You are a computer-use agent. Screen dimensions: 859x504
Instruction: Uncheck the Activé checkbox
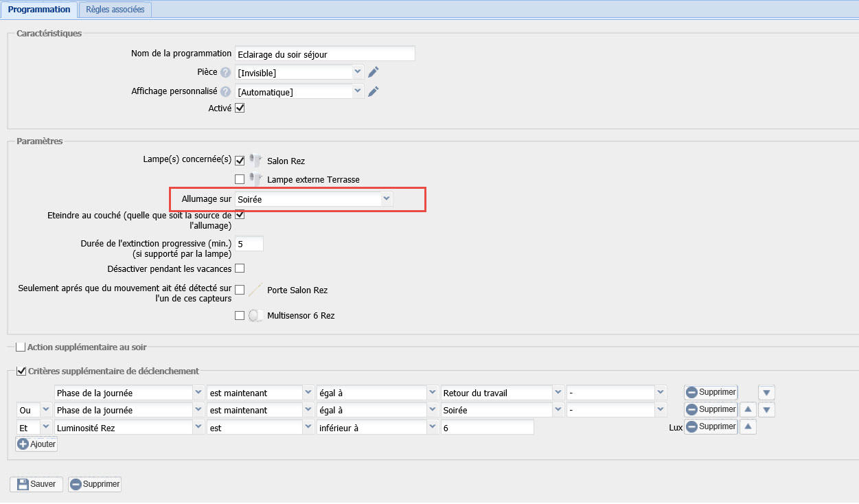coord(240,108)
